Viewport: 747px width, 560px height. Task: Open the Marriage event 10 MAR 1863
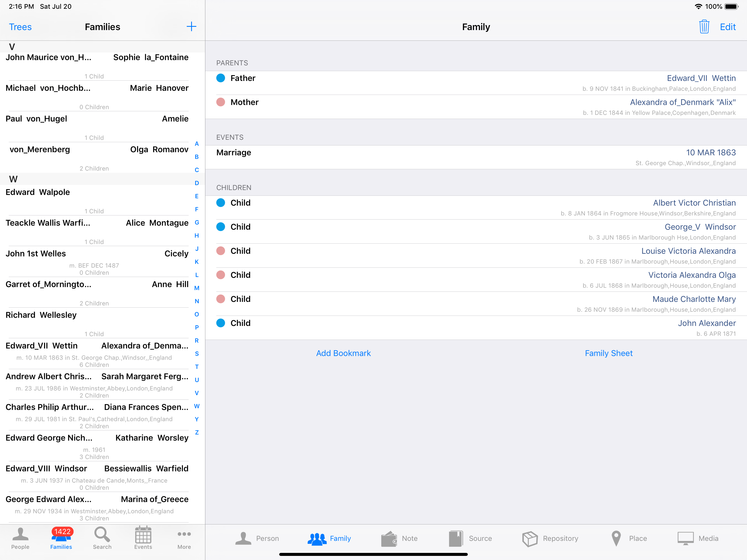[476, 157]
